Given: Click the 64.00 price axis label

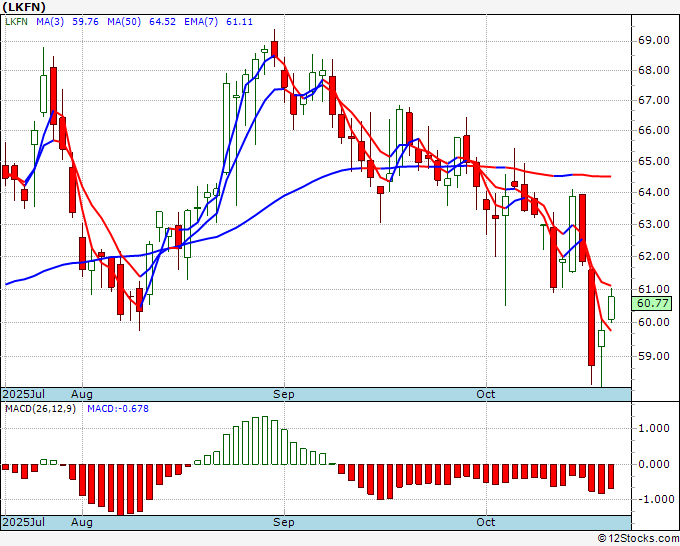Looking at the screenshot, I should (654, 192).
